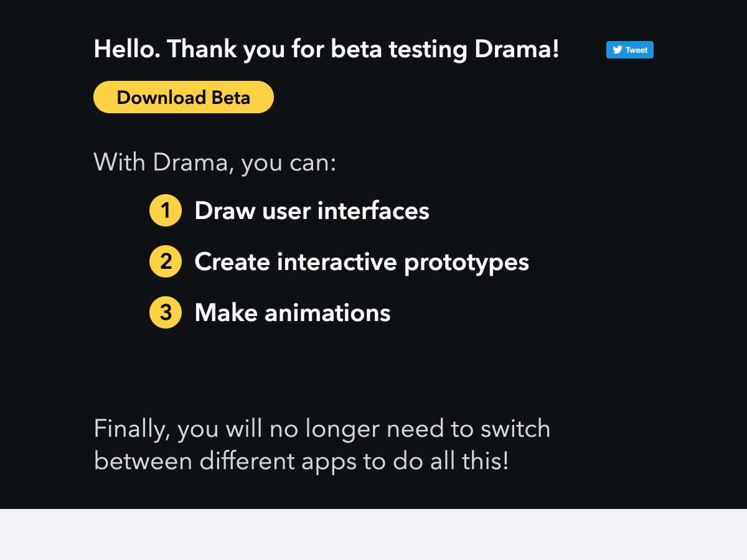Click the line starting "Finally, you will"
The width and height of the screenshot is (747, 560).
pos(322,429)
